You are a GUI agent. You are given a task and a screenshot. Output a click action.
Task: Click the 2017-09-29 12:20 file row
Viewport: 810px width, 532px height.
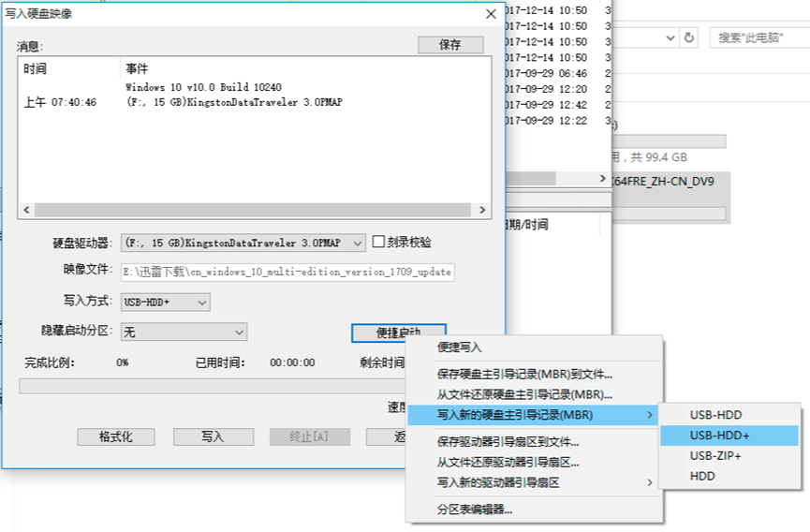(558, 89)
